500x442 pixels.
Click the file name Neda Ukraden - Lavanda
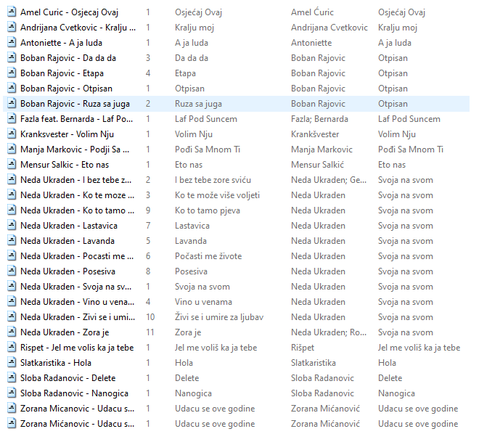click(67, 241)
